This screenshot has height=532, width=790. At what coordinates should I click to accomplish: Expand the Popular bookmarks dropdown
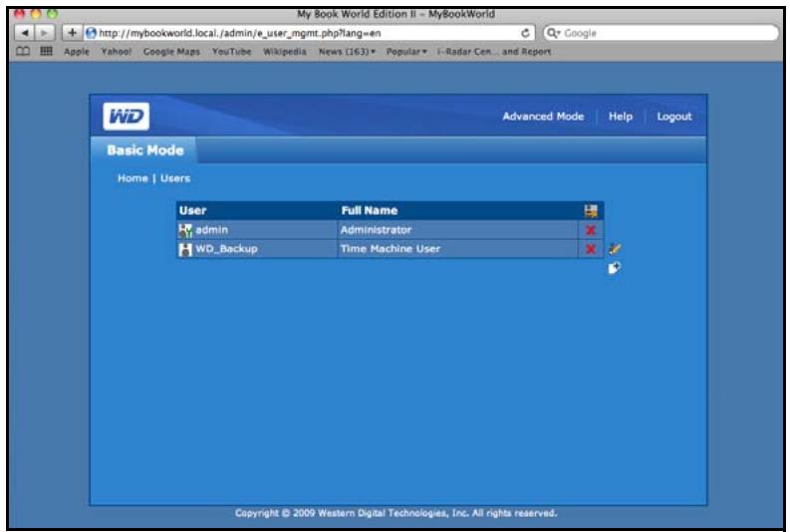pos(406,52)
